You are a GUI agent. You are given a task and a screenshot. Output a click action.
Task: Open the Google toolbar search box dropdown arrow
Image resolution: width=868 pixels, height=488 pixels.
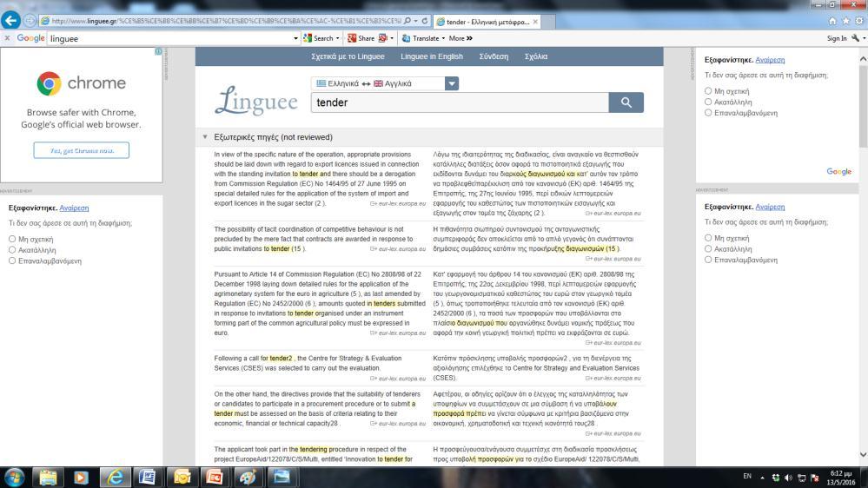[x=295, y=39]
